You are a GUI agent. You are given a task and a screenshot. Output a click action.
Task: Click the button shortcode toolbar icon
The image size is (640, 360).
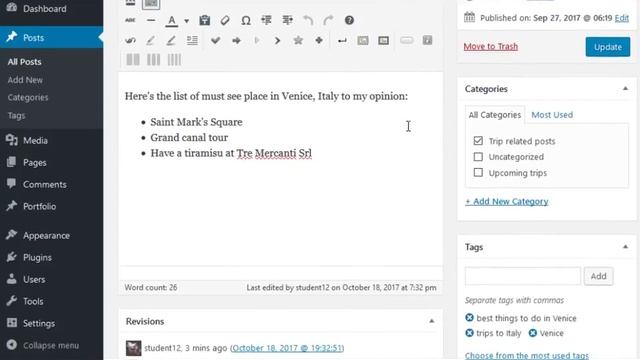point(407,40)
